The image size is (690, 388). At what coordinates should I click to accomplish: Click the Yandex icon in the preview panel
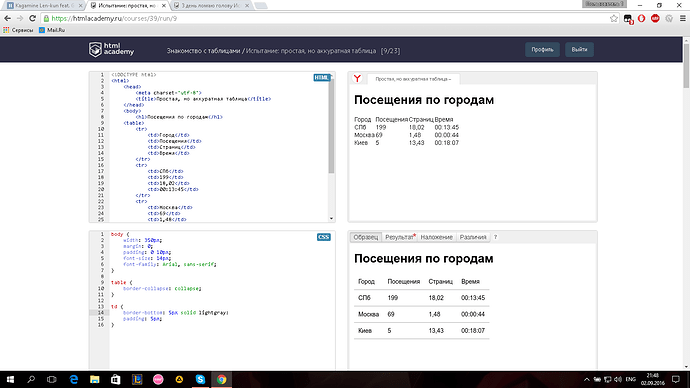pos(357,79)
